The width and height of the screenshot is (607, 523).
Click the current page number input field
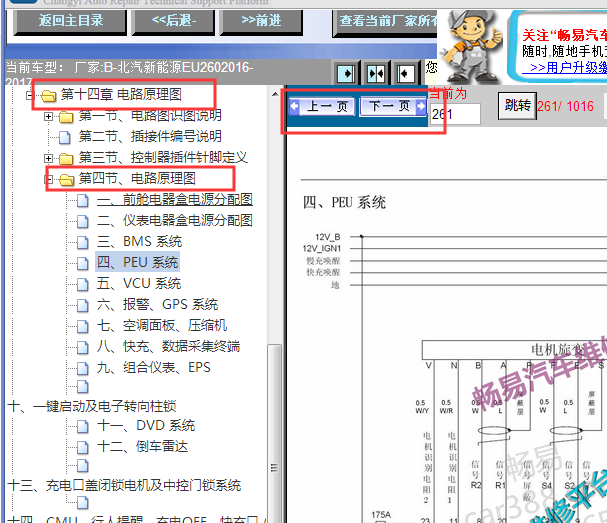(455, 113)
